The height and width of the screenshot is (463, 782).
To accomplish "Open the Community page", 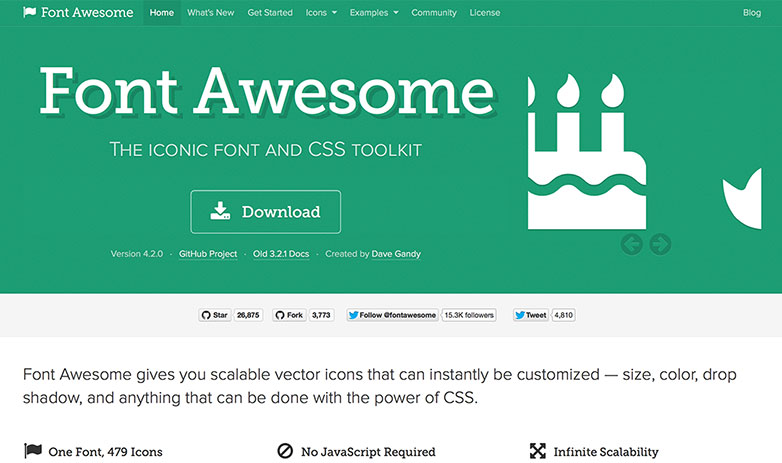I will pos(433,12).
